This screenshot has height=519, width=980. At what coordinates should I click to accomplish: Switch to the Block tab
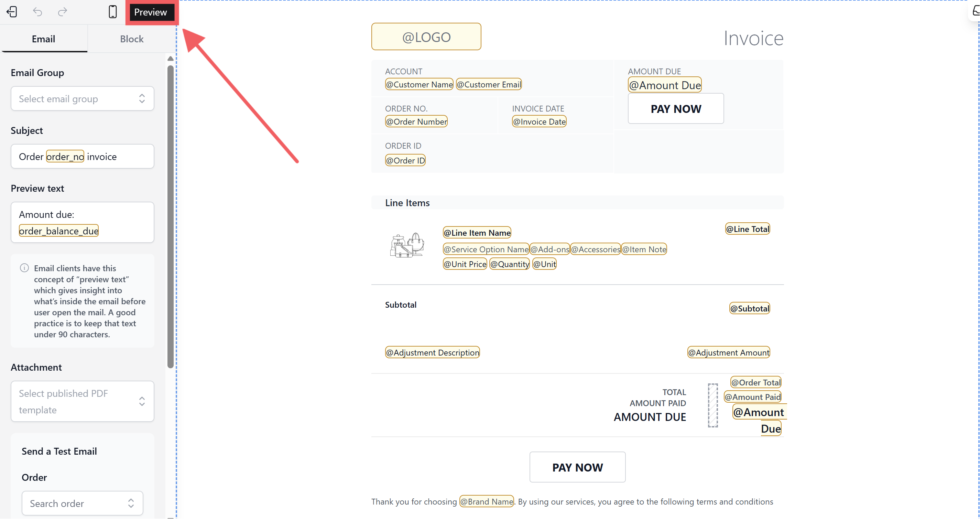point(132,39)
